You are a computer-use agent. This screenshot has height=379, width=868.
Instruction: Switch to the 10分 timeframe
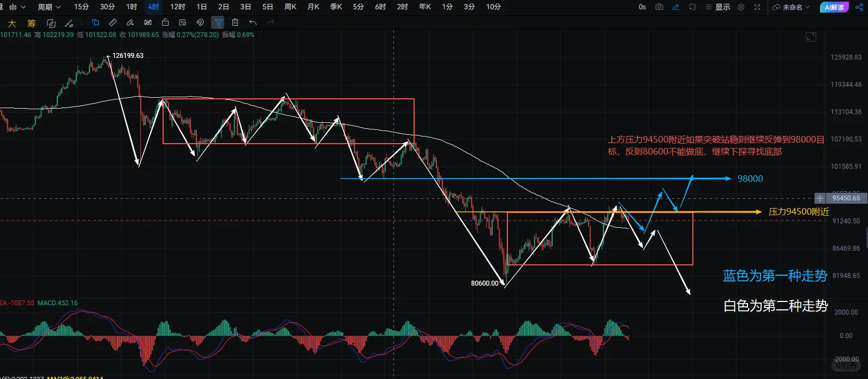click(493, 7)
